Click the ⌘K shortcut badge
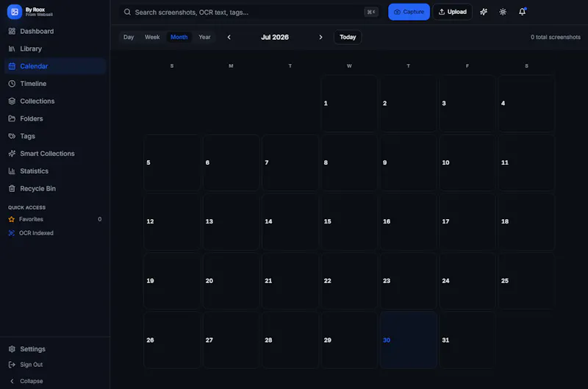 [x=371, y=12]
